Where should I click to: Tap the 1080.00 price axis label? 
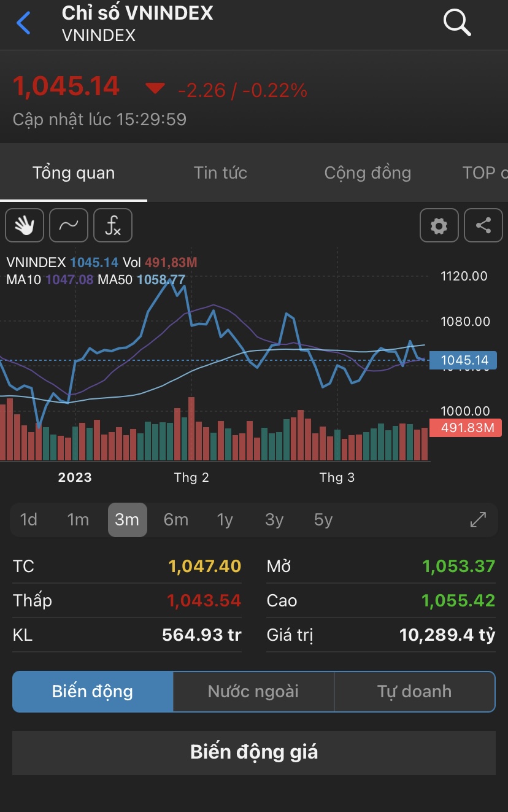466,322
